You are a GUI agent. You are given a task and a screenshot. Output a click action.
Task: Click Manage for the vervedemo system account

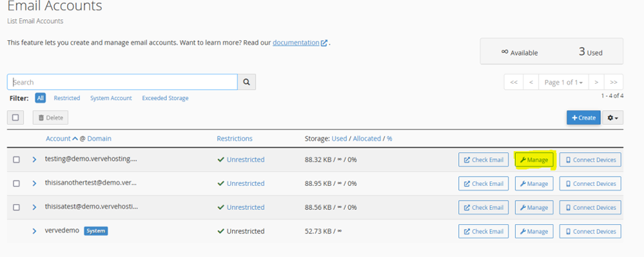point(534,231)
